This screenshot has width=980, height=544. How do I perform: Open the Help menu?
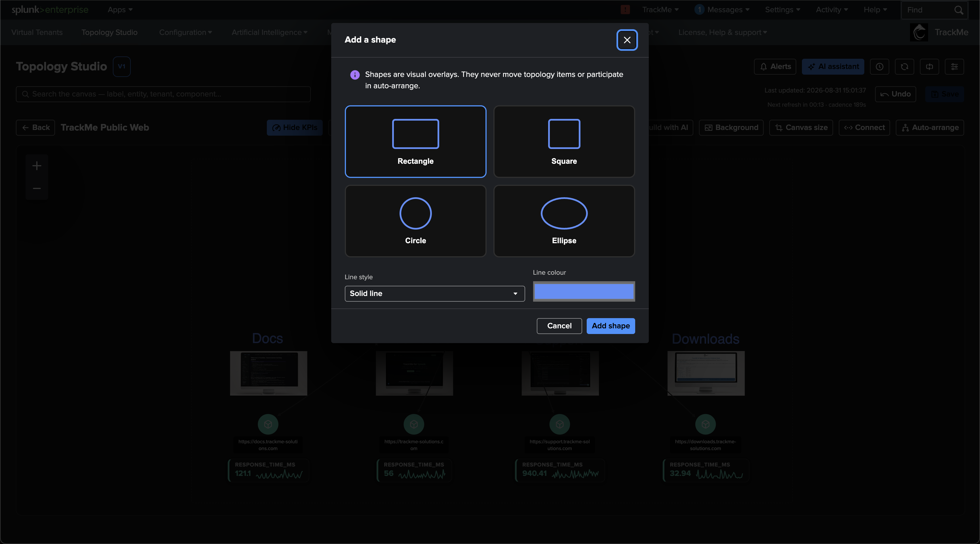[x=875, y=10]
